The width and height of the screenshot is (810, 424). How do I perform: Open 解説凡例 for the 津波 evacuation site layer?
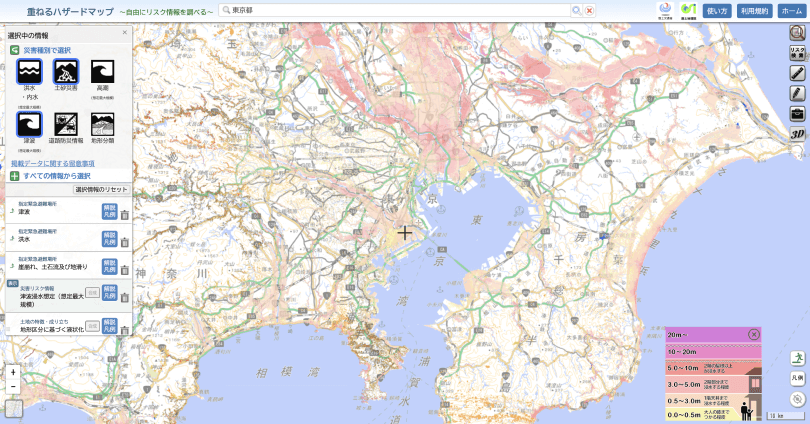[x=110, y=211]
